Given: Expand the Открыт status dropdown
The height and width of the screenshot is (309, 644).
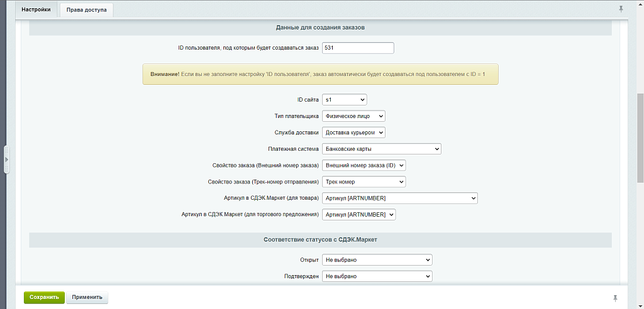Looking at the screenshot, I should pyautogui.click(x=377, y=260).
